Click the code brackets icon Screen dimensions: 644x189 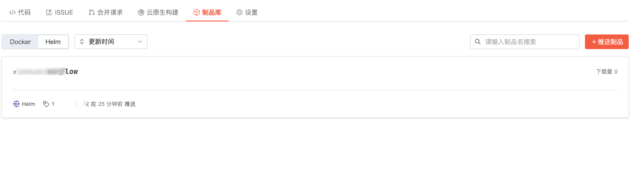pyautogui.click(x=13, y=12)
